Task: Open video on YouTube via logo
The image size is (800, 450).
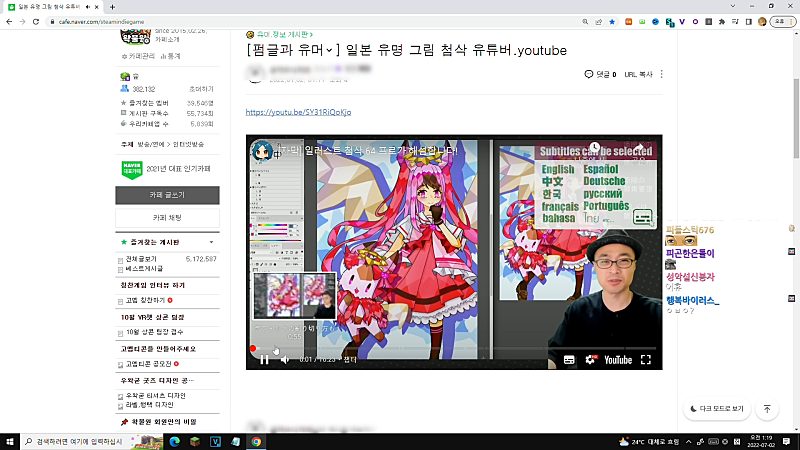Action: click(618, 360)
